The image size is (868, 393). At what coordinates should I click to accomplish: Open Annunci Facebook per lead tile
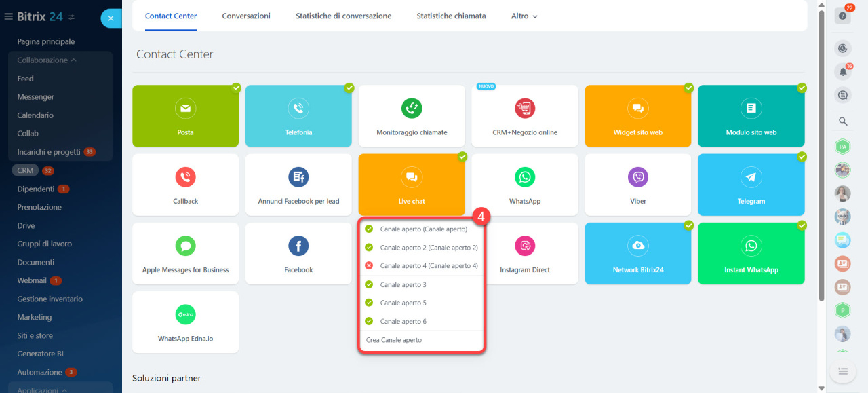click(x=298, y=185)
